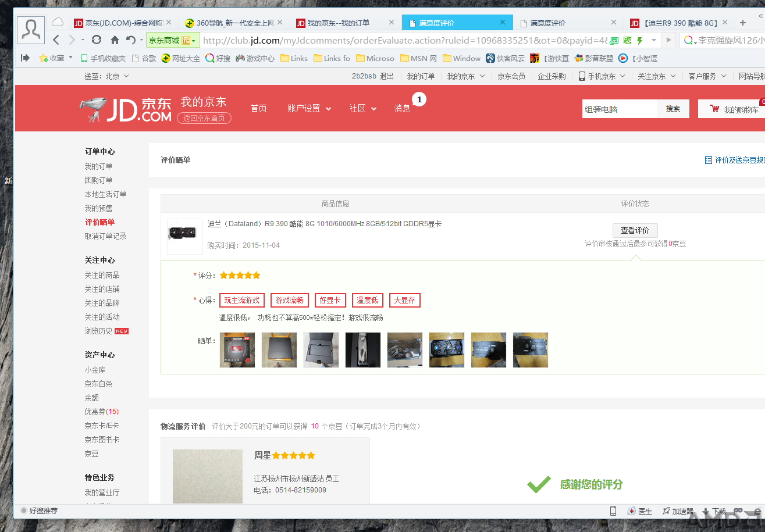Click the green lightning speed mode icon
Screen dimensions: 765x532
coord(640,41)
